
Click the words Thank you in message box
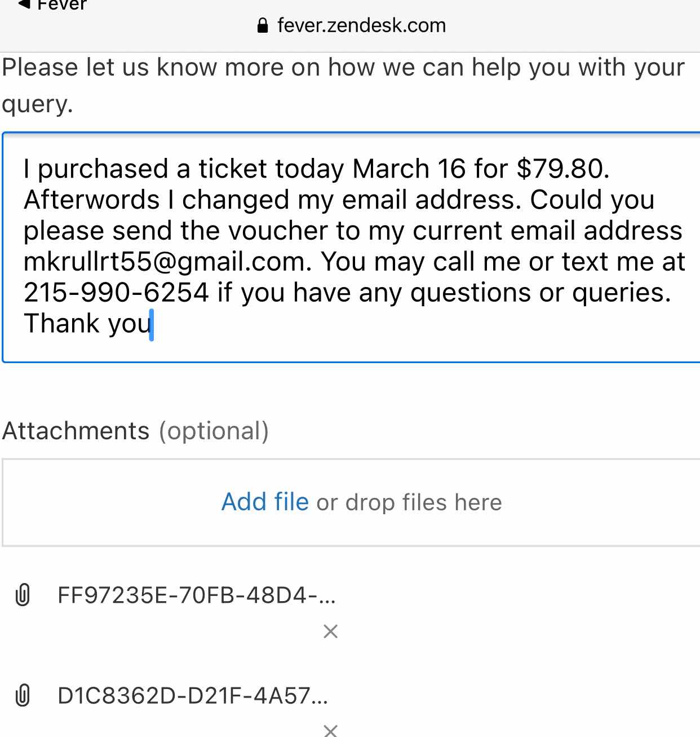tap(88, 324)
